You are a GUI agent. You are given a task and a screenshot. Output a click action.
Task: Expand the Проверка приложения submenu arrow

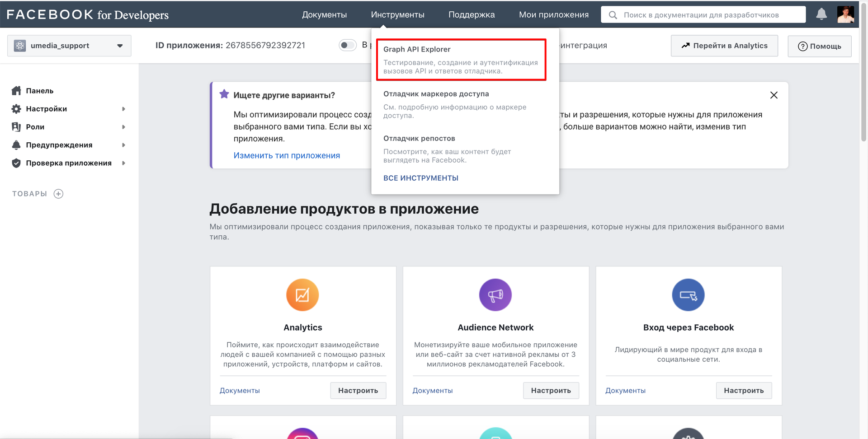pyautogui.click(x=123, y=163)
